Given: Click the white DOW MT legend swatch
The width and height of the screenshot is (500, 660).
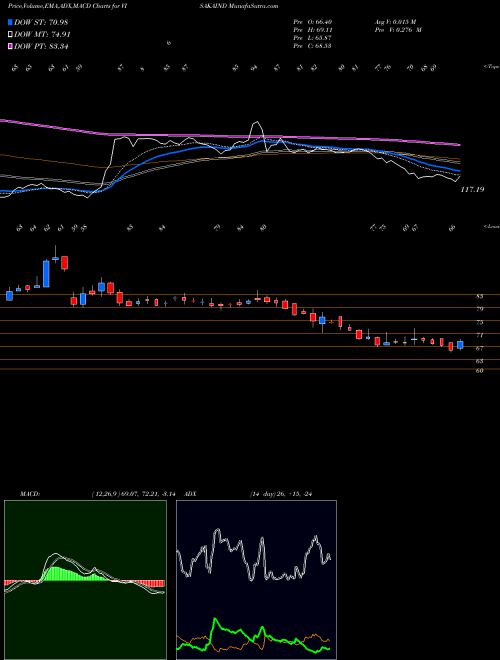Looking at the screenshot, I should (x=10, y=35).
